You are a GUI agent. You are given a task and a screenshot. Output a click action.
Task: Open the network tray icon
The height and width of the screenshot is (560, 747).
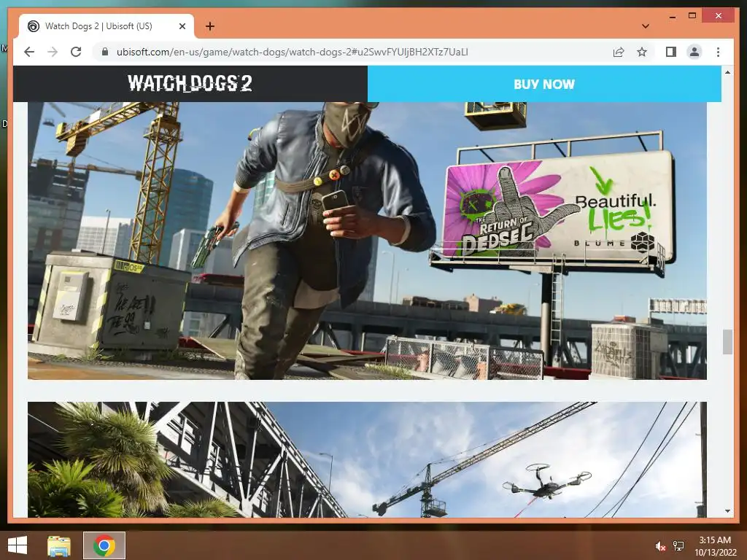(x=678, y=546)
